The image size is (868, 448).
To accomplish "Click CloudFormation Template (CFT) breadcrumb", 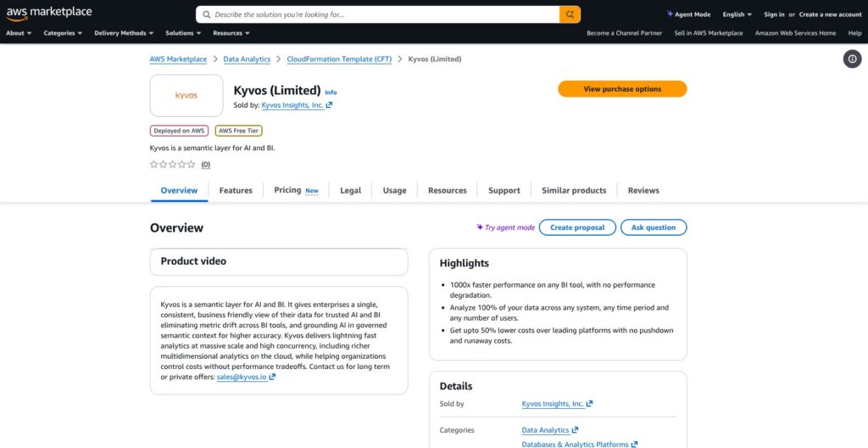I will click(339, 59).
